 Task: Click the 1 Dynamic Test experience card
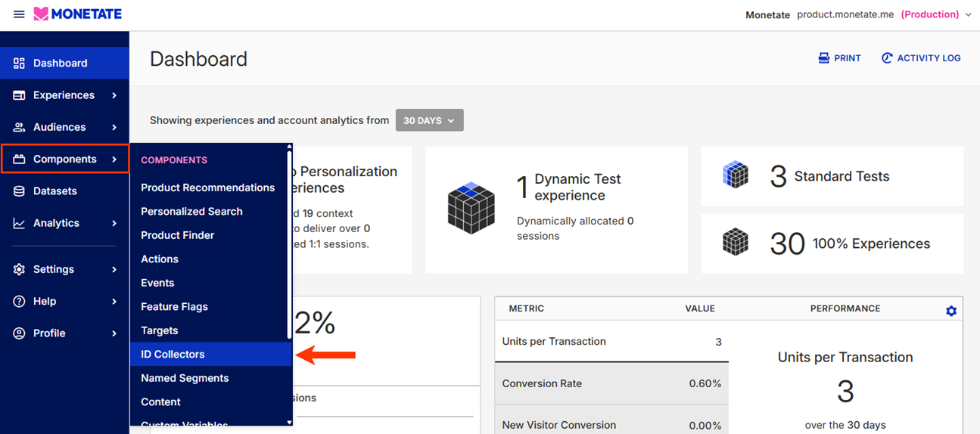[x=556, y=209]
